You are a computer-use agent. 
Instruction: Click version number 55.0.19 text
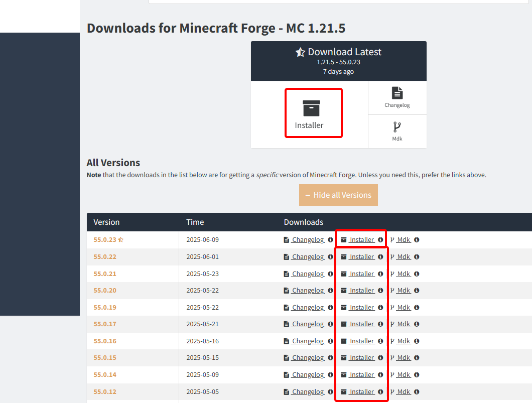tap(105, 307)
